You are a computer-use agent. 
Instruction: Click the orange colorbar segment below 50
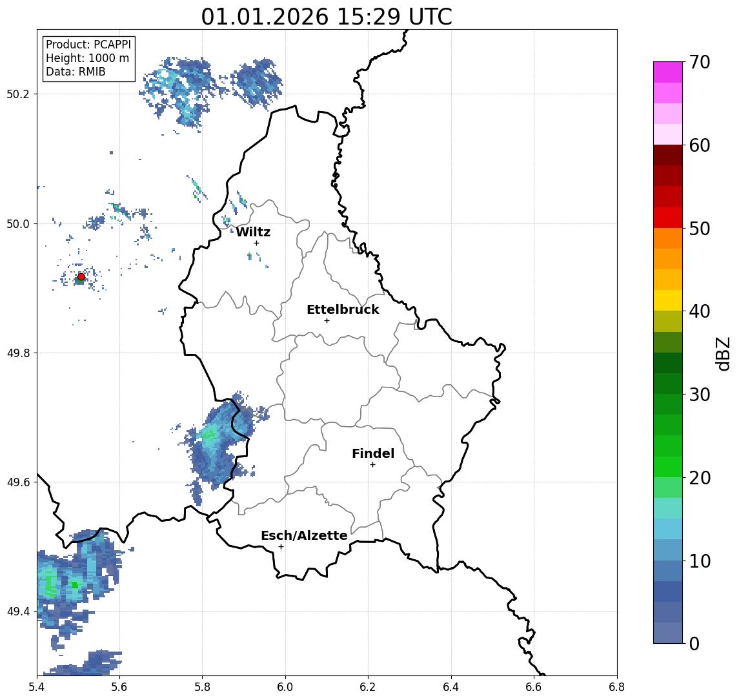(668, 238)
